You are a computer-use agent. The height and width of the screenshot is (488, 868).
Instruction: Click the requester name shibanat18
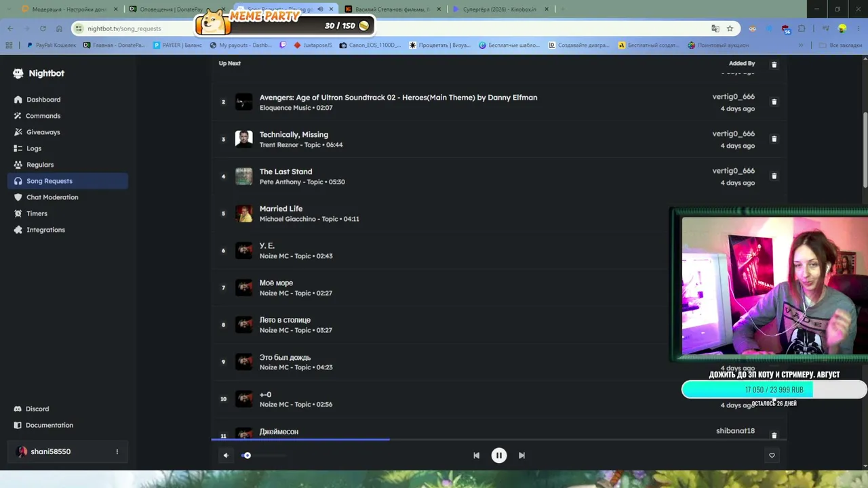735,431
